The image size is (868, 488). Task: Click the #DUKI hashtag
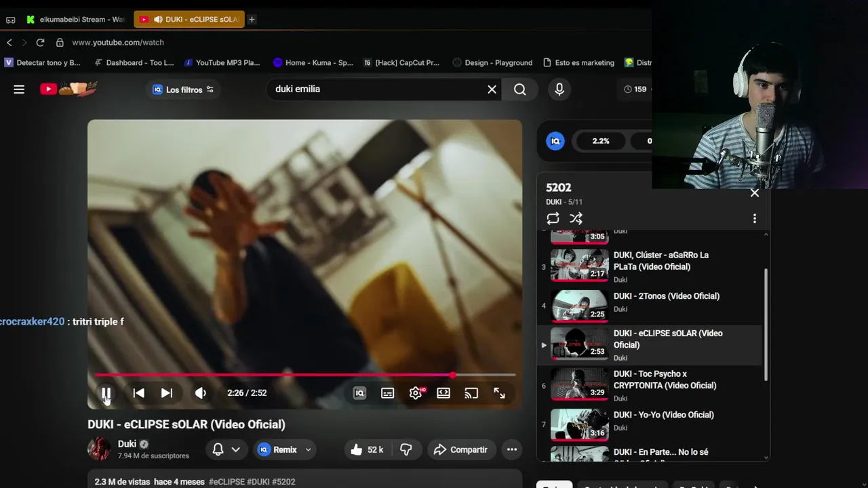(258, 482)
